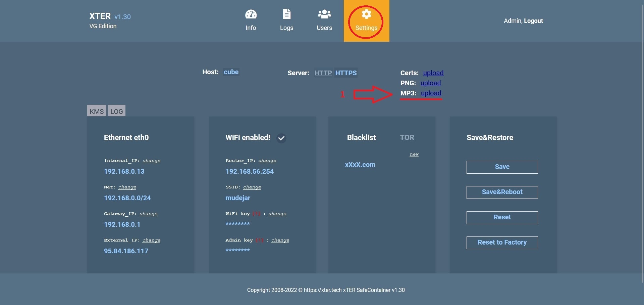Add a new blacklist entry
This screenshot has height=305, width=644.
tap(414, 155)
